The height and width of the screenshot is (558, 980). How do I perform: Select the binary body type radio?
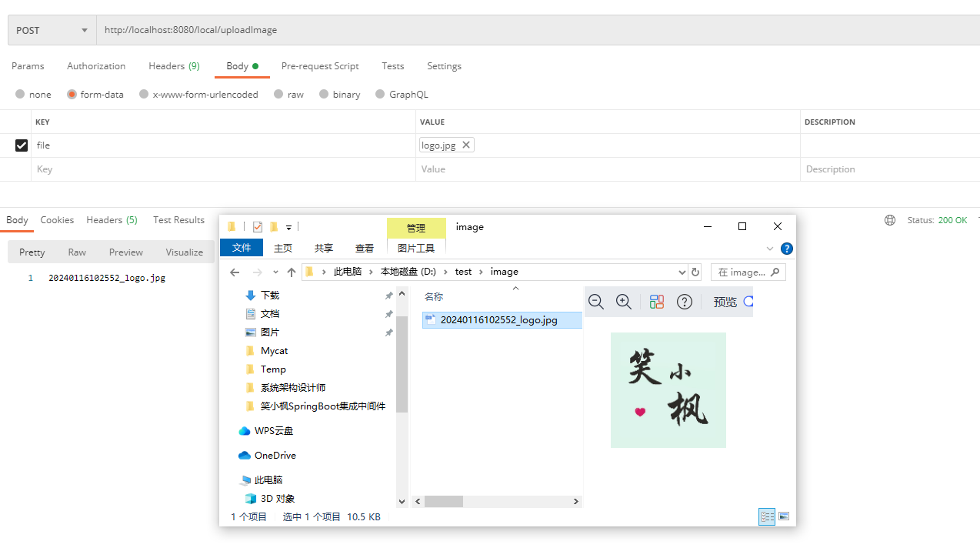coord(324,95)
